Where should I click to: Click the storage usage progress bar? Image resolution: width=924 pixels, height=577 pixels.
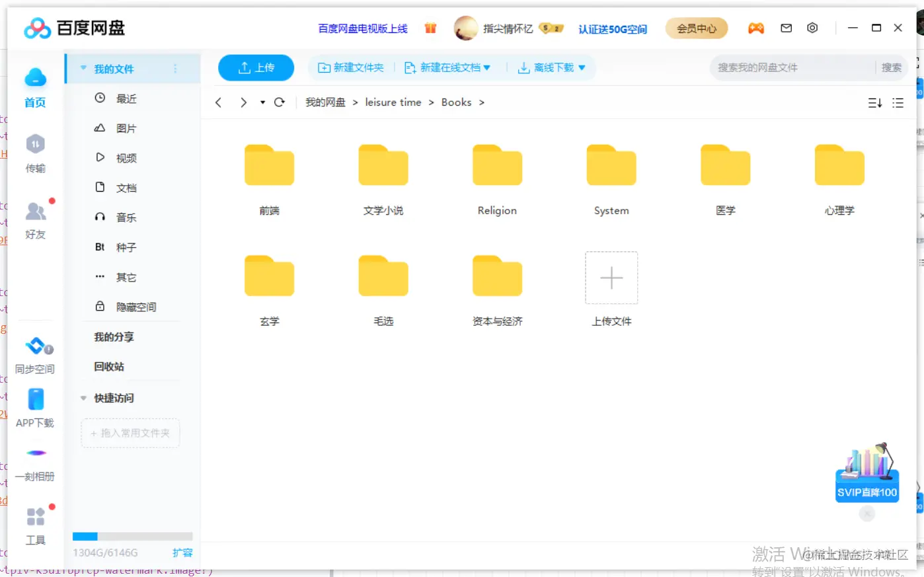pyautogui.click(x=132, y=536)
